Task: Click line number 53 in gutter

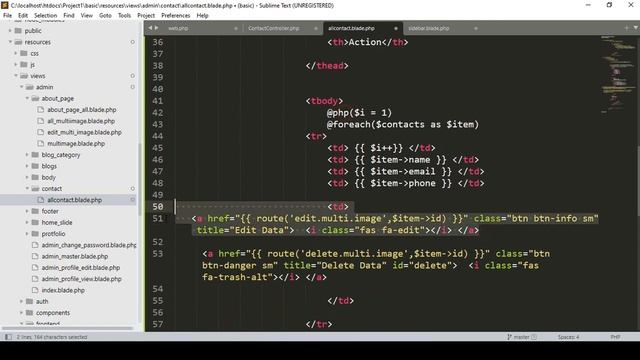Action: (158, 253)
